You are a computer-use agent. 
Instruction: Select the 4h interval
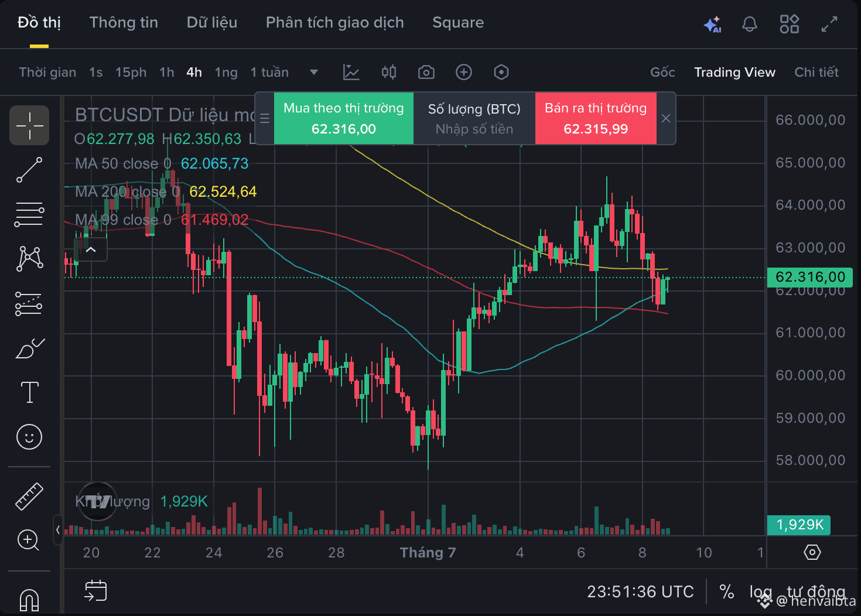194,72
